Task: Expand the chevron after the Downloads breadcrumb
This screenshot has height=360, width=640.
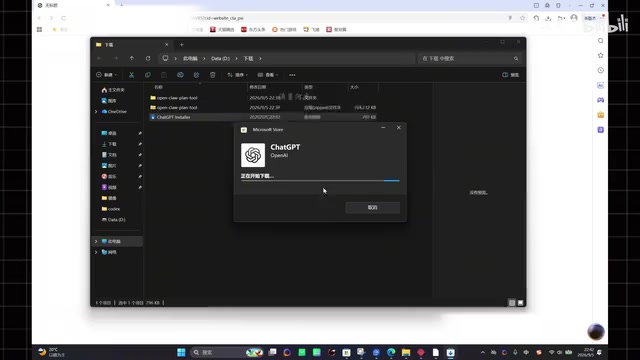Action: tap(260, 58)
